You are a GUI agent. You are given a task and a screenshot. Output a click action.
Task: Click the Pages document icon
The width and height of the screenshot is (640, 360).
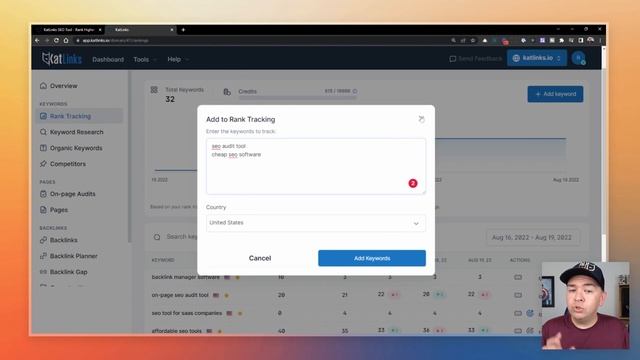(x=43, y=210)
